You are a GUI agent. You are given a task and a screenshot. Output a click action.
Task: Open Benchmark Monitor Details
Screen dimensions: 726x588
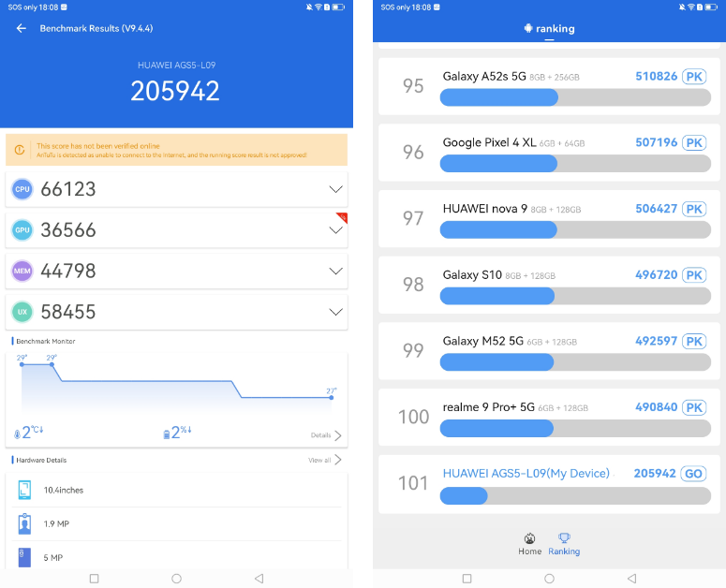[326, 435]
